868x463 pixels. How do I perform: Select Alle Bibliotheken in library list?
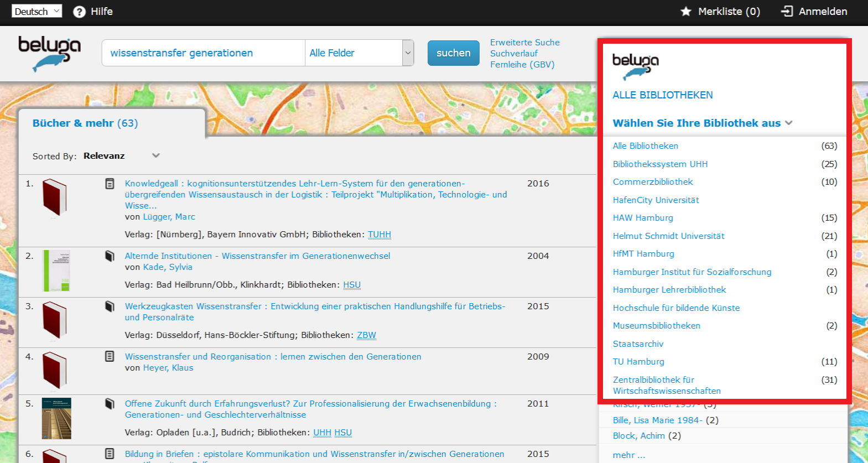point(646,146)
